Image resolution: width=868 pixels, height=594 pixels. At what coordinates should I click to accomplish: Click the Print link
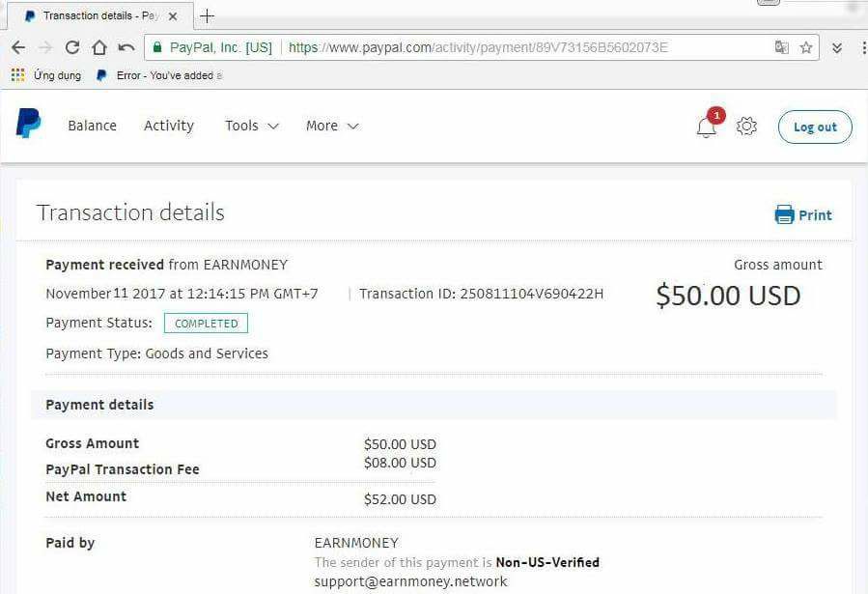click(x=815, y=215)
